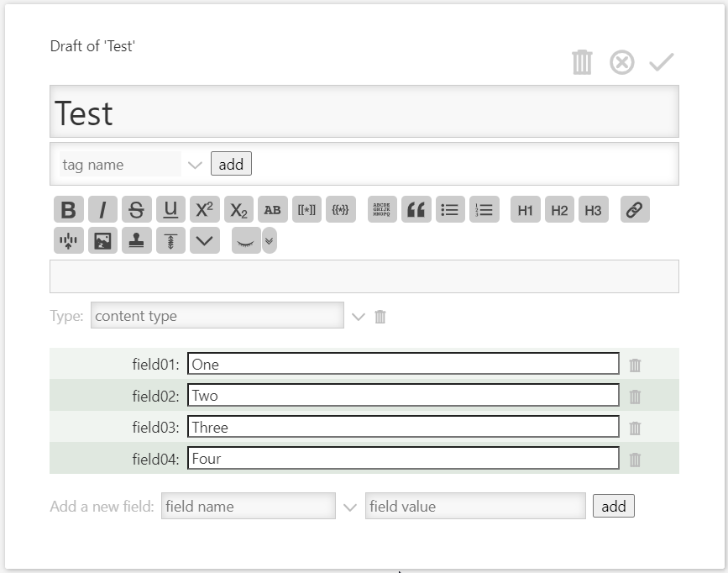Apply heading level 3 (H3)
Image resolution: width=728 pixels, height=573 pixels.
click(x=594, y=209)
